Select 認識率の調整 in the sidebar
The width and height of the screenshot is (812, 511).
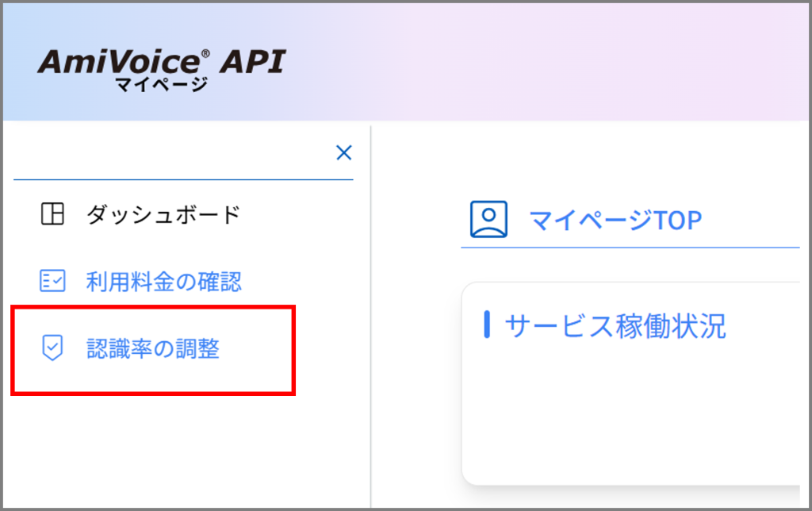pyautogui.click(x=152, y=348)
